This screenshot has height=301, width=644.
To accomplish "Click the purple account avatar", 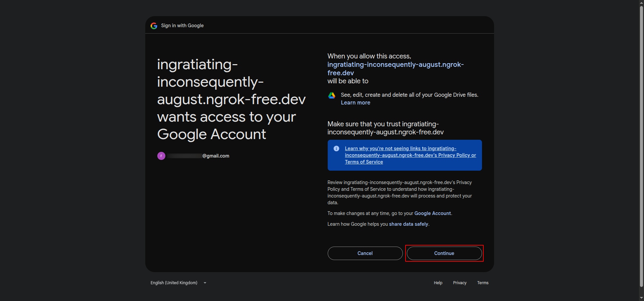I will coord(161,156).
